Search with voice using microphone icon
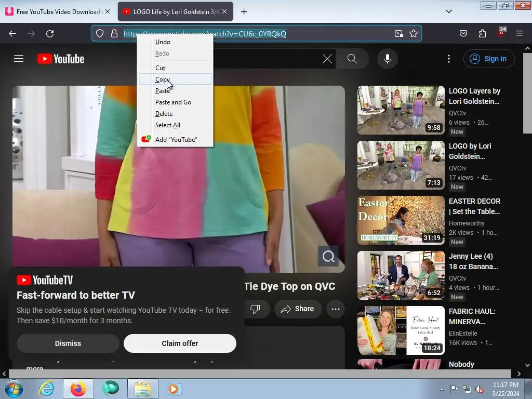This screenshot has height=399, width=532. tap(388, 59)
